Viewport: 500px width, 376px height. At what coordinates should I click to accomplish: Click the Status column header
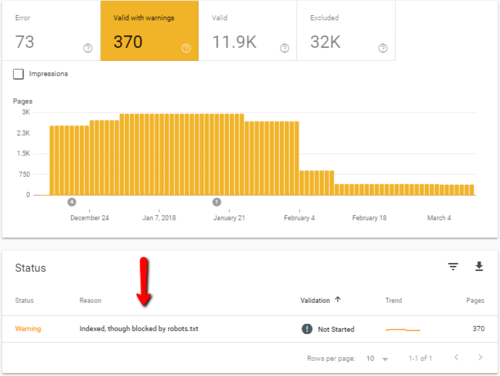click(24, 300)
